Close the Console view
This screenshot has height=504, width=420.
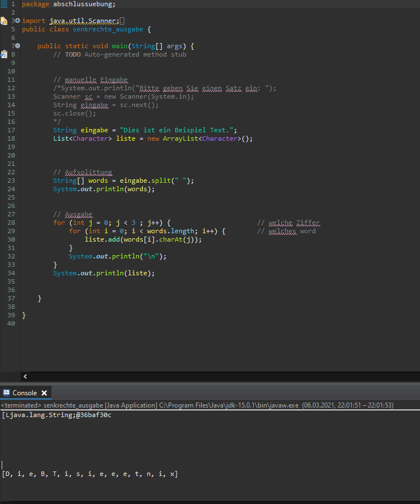pos(44,393)
